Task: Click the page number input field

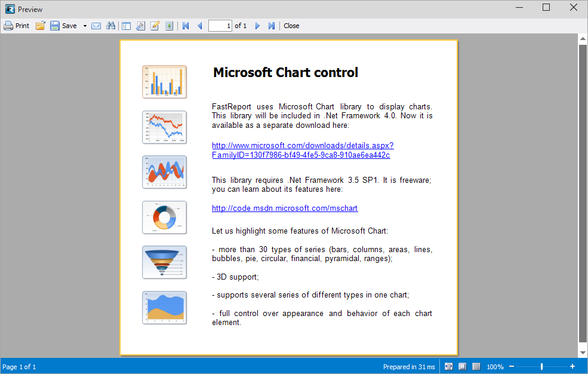Action: (x=220, y=26)
